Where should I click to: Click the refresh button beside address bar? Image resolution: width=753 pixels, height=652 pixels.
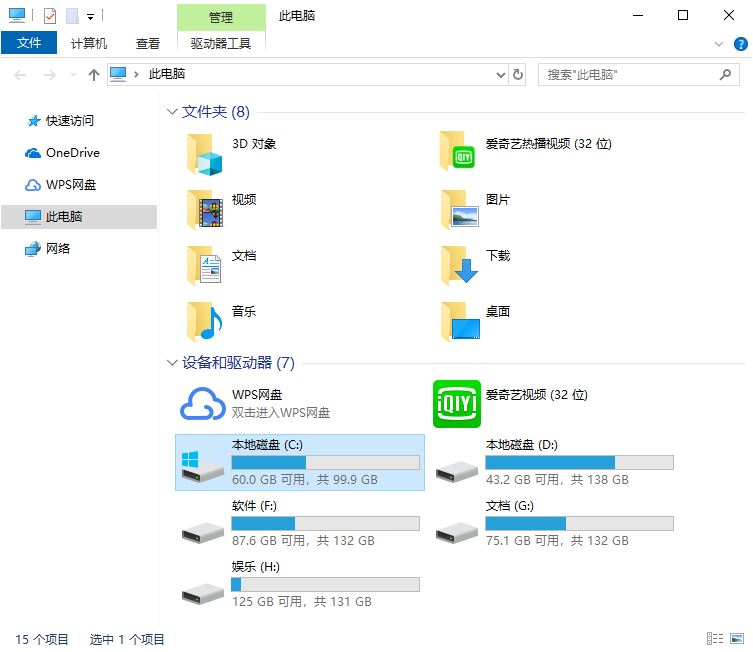[518, 75]
